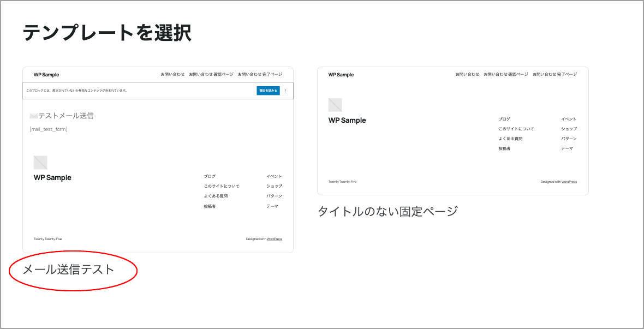
Task: Click the [mail_test_form] shortcode text
Action: [x=49, y=129]
